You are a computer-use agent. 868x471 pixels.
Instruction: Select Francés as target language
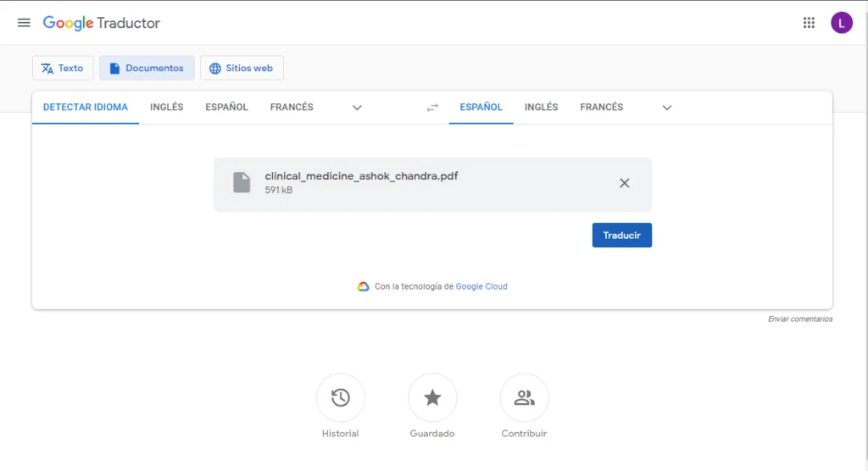tap(602, 108)
